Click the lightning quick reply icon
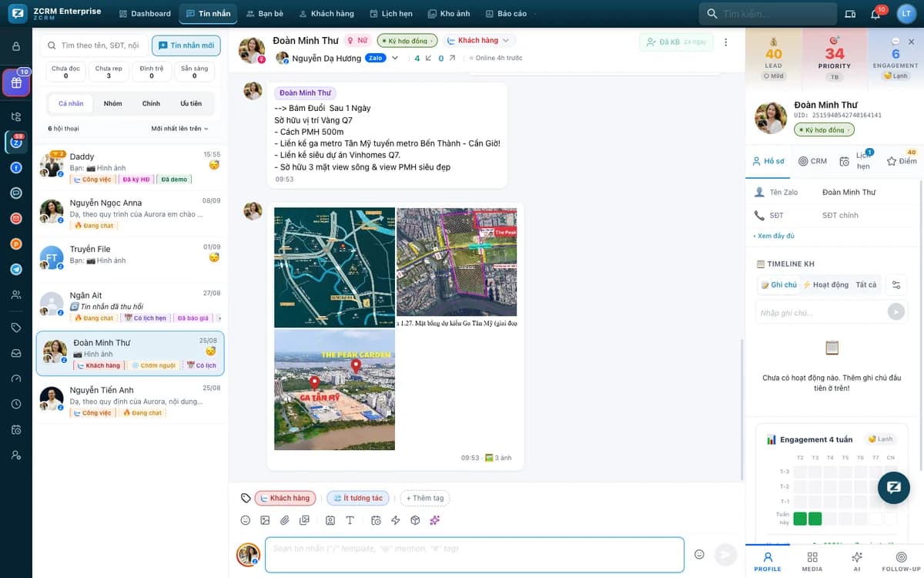 click(396, 520)
